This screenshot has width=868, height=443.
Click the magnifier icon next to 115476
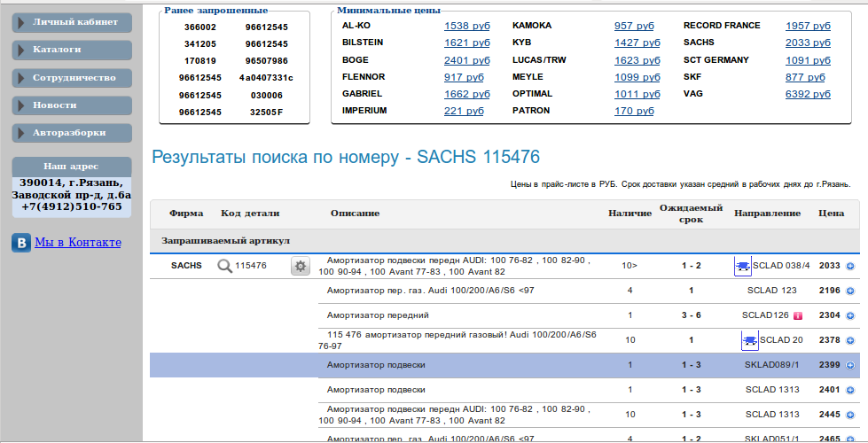point(224,266)
